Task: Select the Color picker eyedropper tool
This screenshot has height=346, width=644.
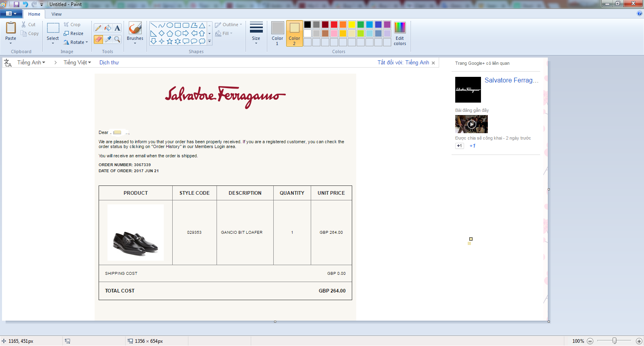Action: pyautogui.click(x=108, y=39)
